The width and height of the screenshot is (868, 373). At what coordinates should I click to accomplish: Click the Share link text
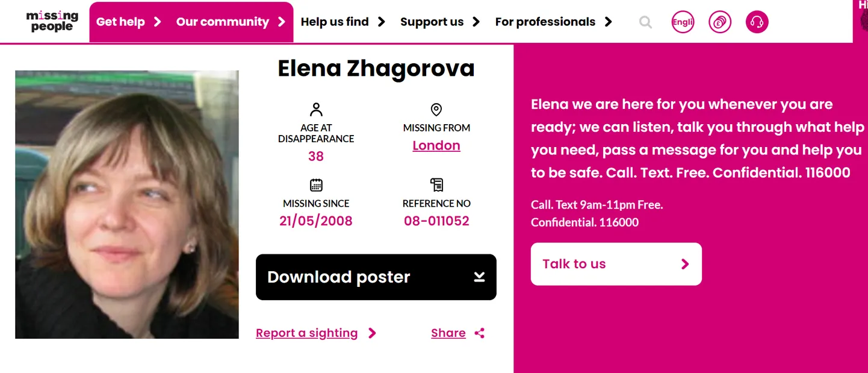click(448, 333)
